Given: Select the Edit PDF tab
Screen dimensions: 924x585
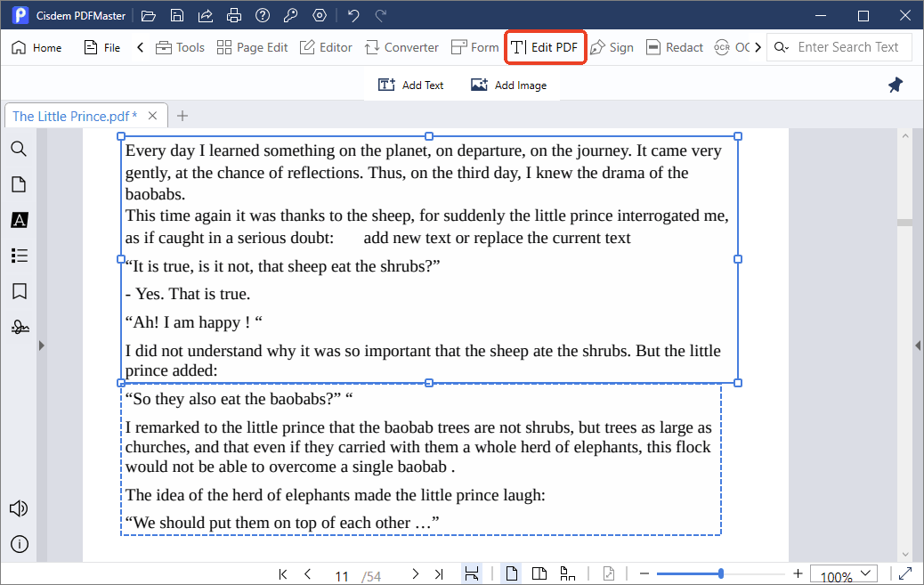Looking at the screenshot, I should [x=545, y=48].
